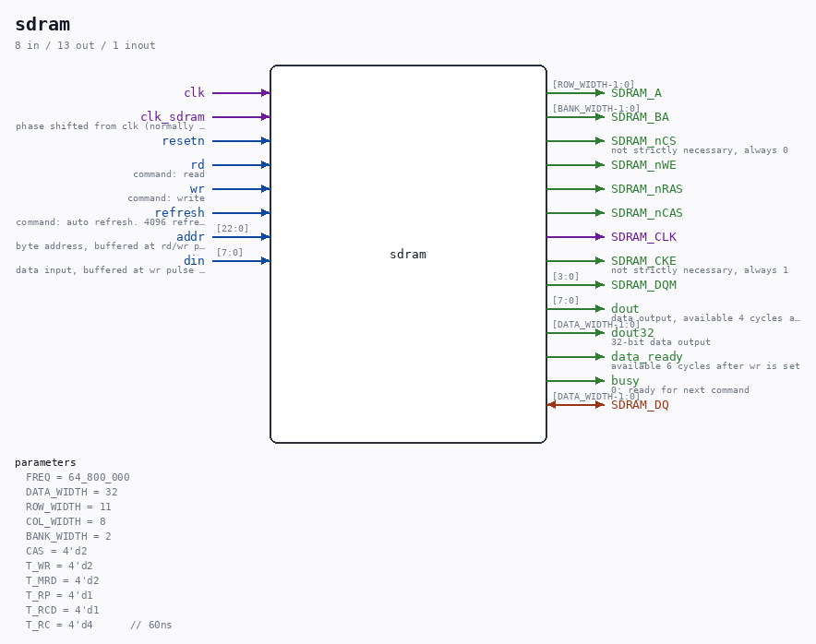Image resolution: width=816 pixels, height=644 pixels.
Task: Click the 'sdram' label inside the module block
Action: point(408,254)
